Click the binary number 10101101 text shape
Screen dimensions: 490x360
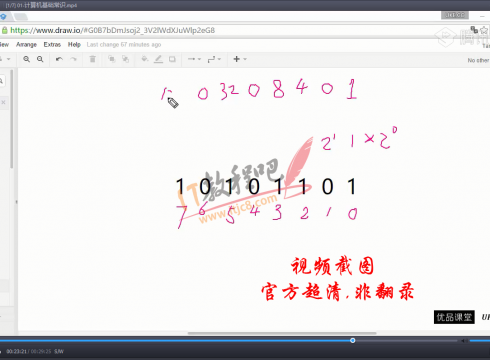[x=266, y=187]
